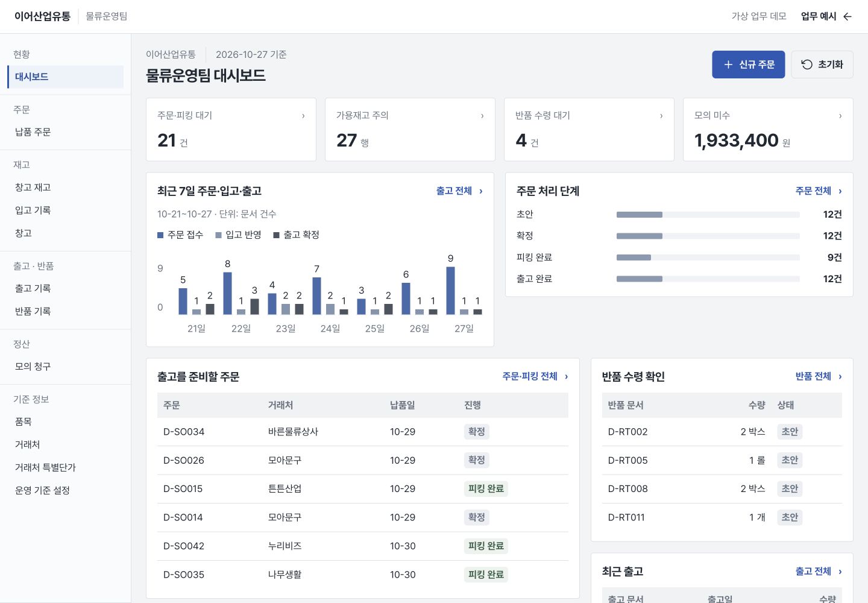Viewport: 868px width, 603px height.
Task: Click the 초기화 button
Action: 822,65
